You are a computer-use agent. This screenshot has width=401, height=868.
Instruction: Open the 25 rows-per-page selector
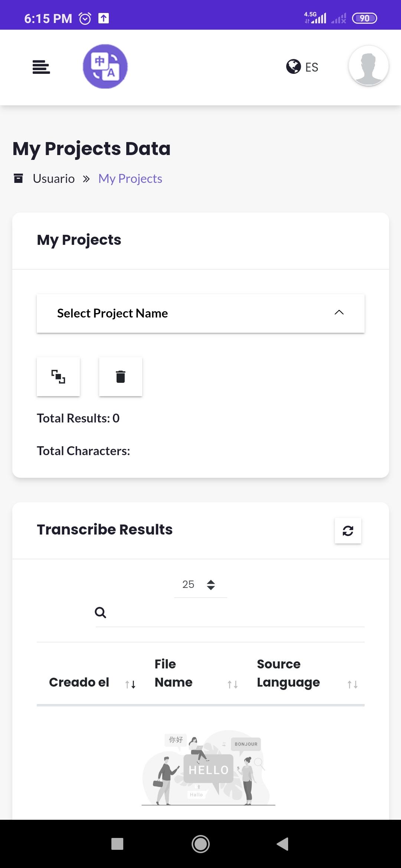(x=200, y=585)
